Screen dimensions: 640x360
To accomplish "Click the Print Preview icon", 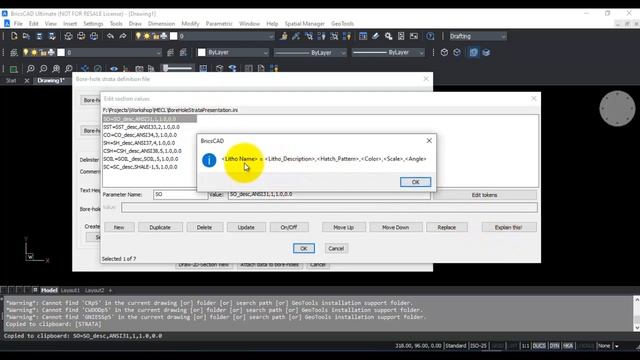I will [x=69, y=36].
